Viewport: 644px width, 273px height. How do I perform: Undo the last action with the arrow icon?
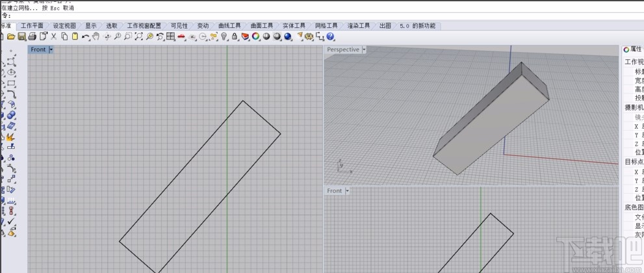86,36
